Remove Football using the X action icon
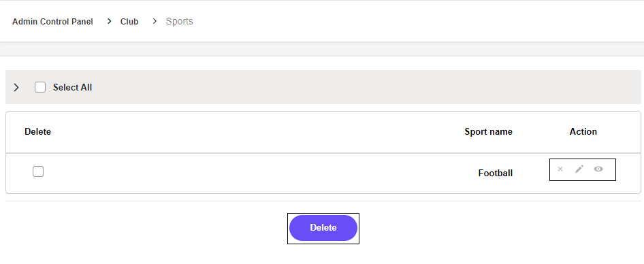The height and width of the screenshot is (264, 644). tap(560, 169)
